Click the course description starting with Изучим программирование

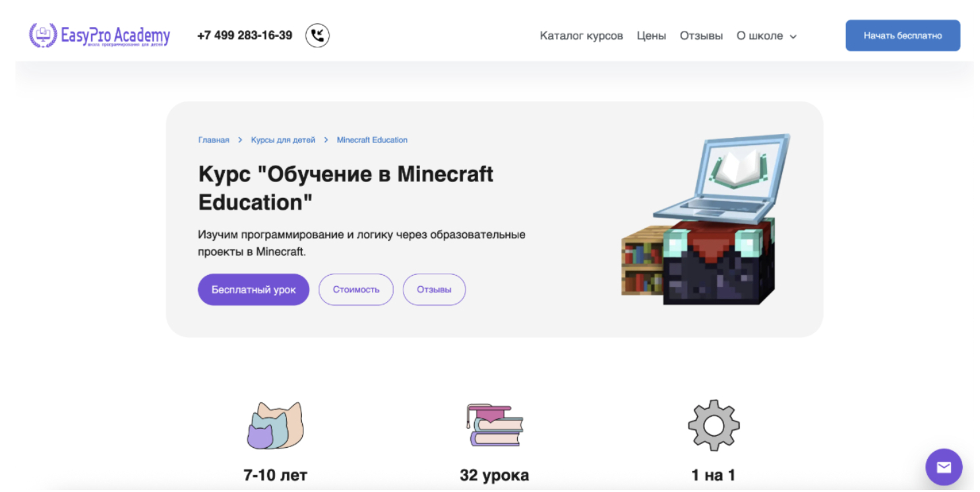coord(361,243)
